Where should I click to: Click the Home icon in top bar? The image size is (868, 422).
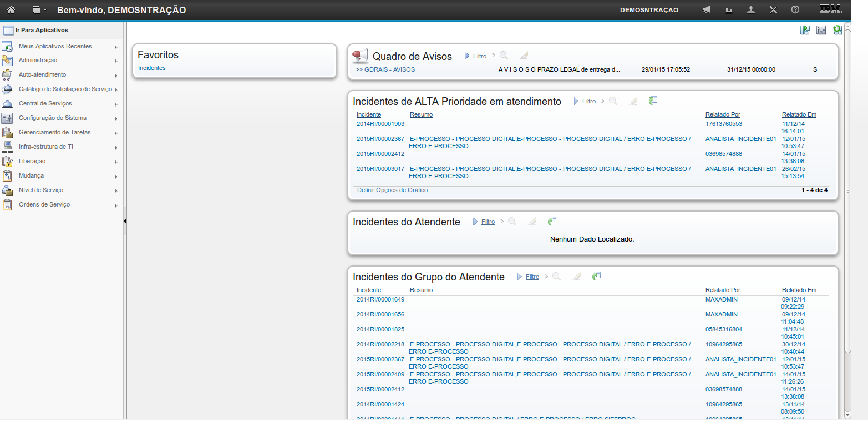(x=11, y=10)
